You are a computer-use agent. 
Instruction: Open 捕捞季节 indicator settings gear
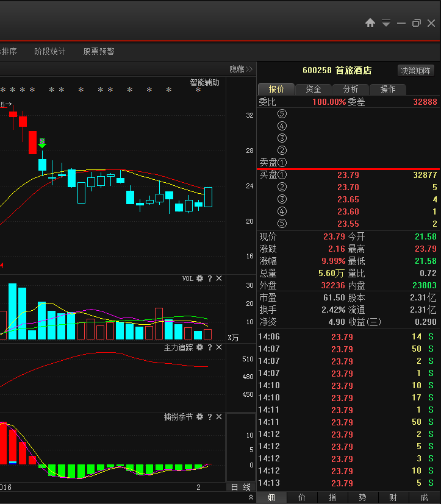[x=199, y=417]
